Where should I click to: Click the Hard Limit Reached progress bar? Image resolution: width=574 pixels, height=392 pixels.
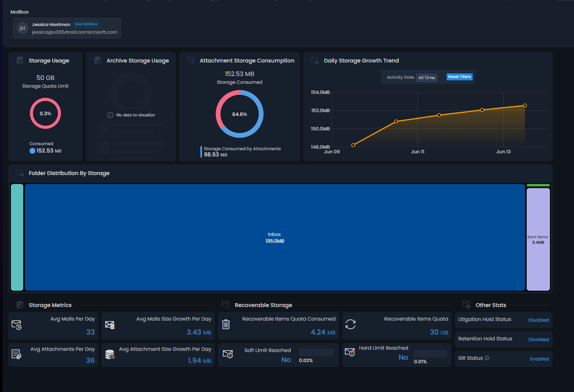point(430,354)
